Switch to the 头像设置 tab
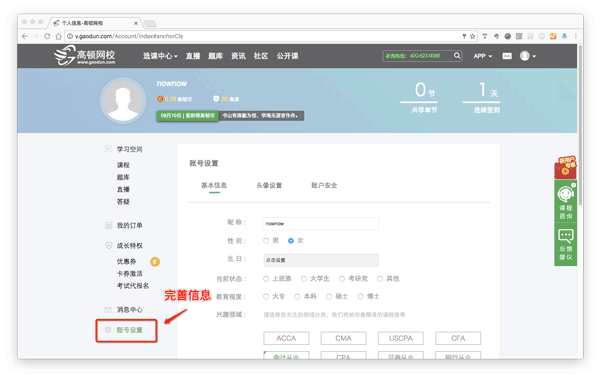The height and width of the screenshot is (379, 600). coord(269,185)
